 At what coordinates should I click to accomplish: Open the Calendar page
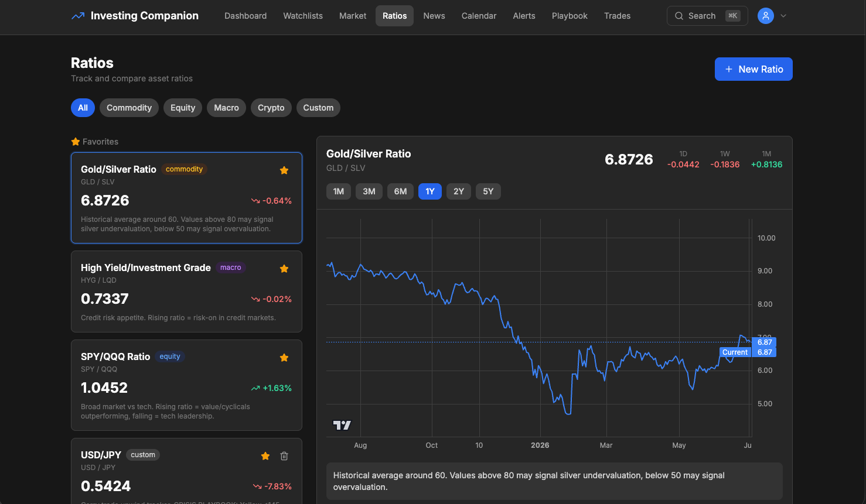[479, 16]
